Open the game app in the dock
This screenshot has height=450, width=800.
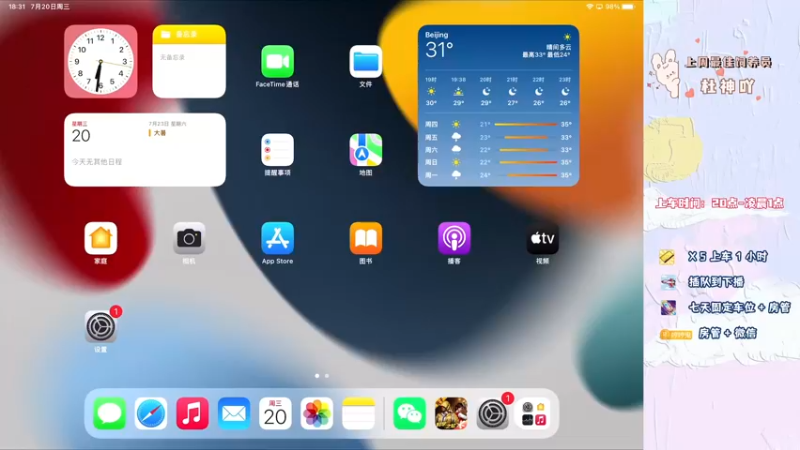tap(451, 413)
